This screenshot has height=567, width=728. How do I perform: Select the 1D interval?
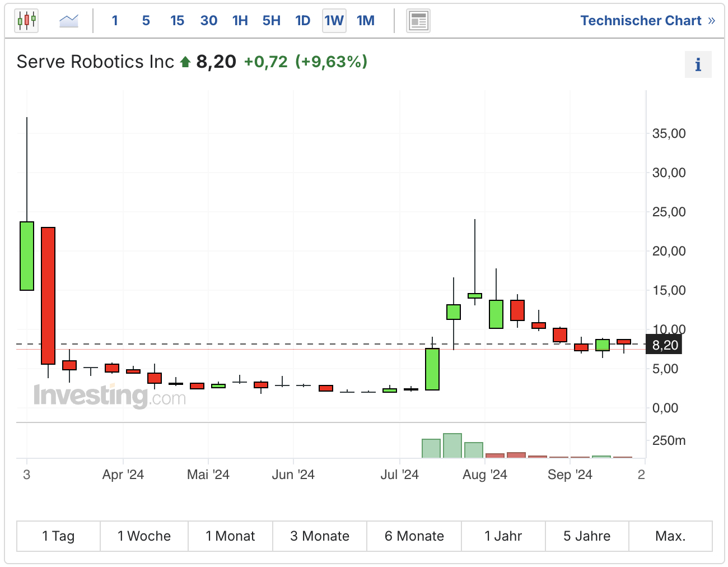303,21
